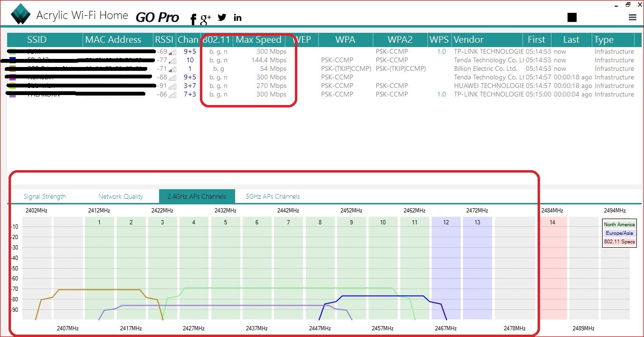Click the Billion Electric Co. Ltd. vendor cell
Image resolution: width=644 pixels, height=337 pixels.
click(485, 69)
